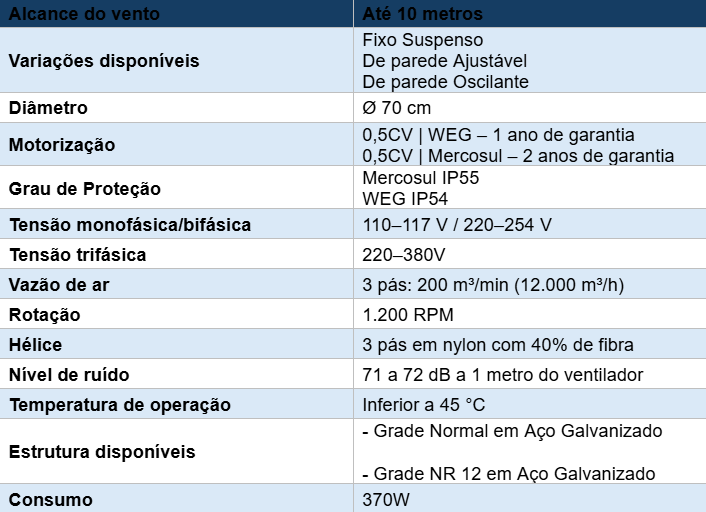Click the "Motorização" row label

tap(62, 145)
